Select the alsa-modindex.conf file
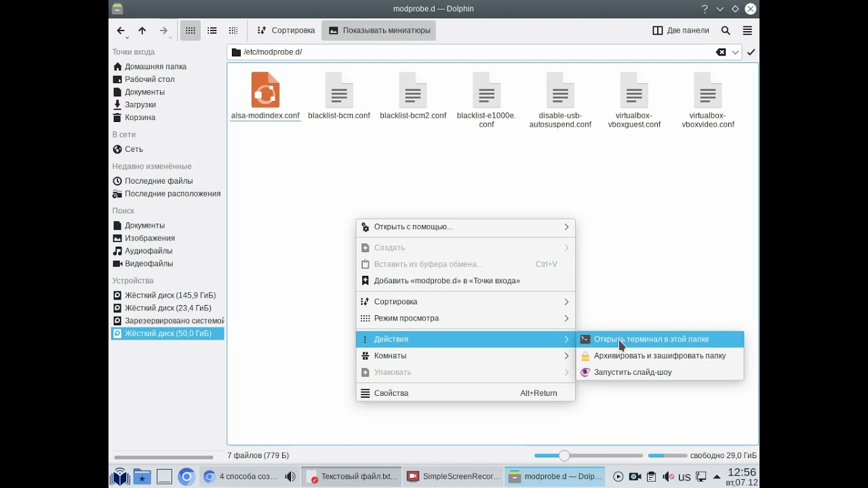The height and width of the screenshot is (488, 868). (265, 96)
